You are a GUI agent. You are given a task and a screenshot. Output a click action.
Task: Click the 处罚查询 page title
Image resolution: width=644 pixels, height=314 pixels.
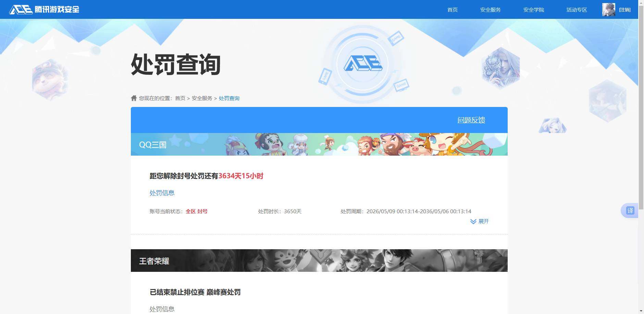[176, 64]
